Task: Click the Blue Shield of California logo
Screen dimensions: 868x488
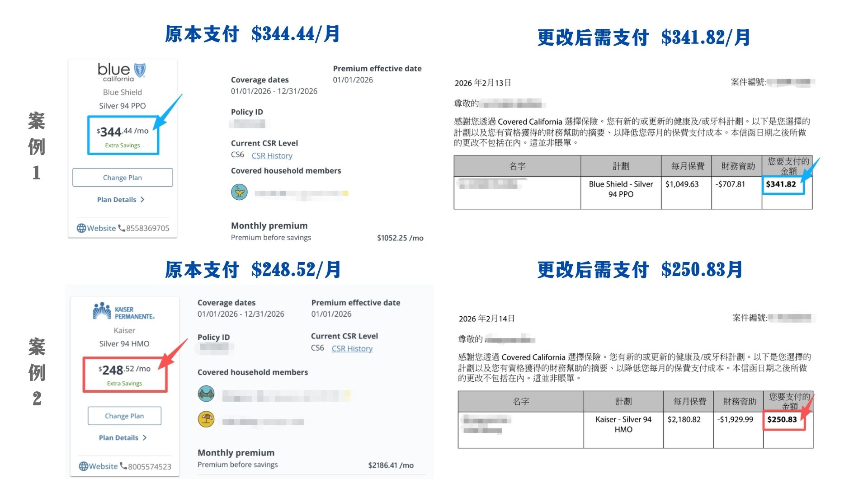Action: (x=122, y=72)
